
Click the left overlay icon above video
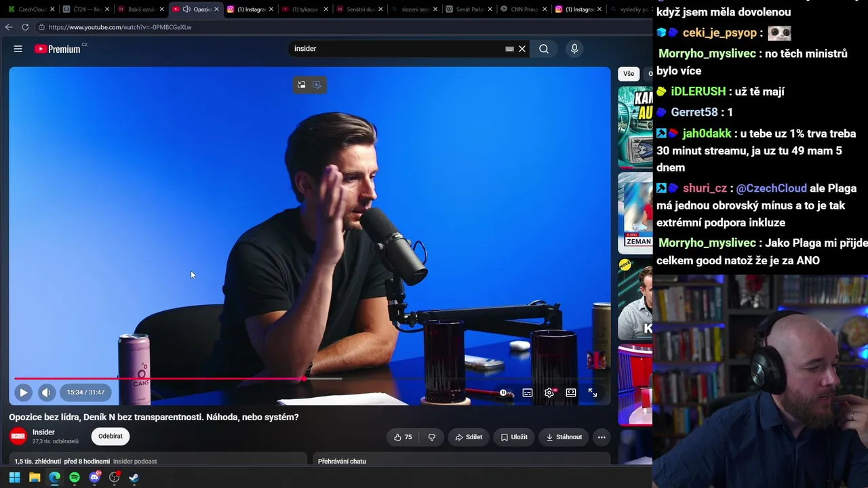(x=301, y=85)
